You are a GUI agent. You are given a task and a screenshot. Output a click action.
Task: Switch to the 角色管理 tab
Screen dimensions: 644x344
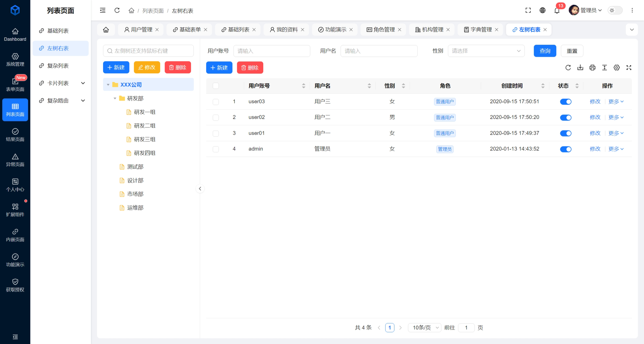(x=384, y=29)
